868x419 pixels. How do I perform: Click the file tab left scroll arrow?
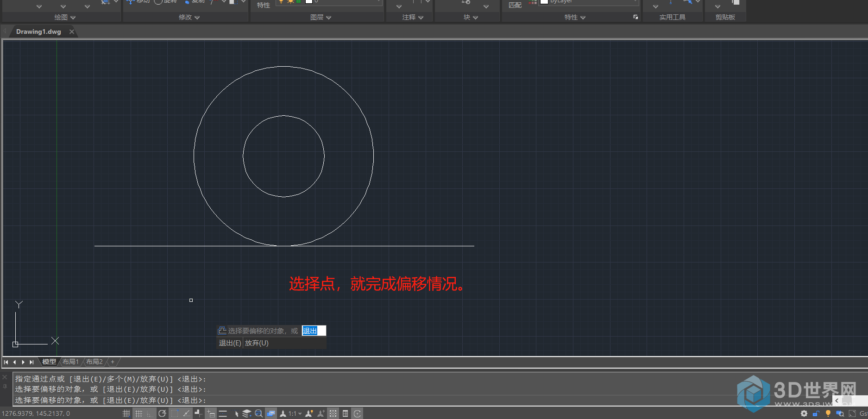(5, 31)
